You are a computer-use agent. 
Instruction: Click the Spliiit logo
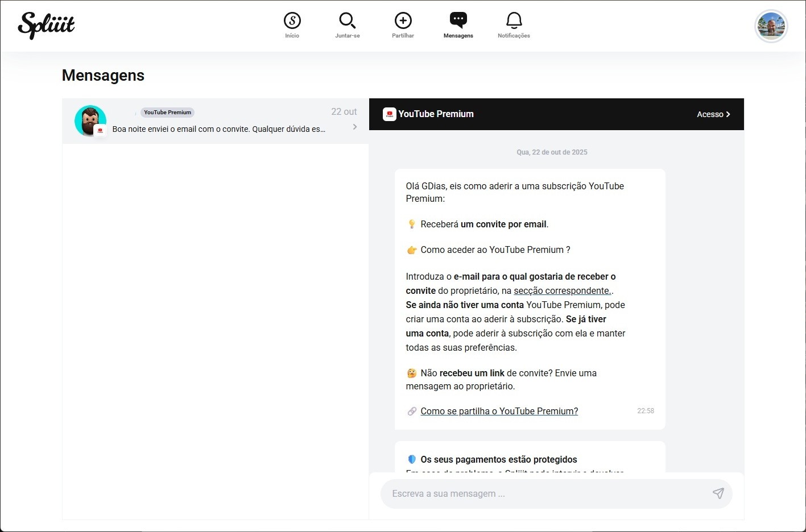(46, 26)
